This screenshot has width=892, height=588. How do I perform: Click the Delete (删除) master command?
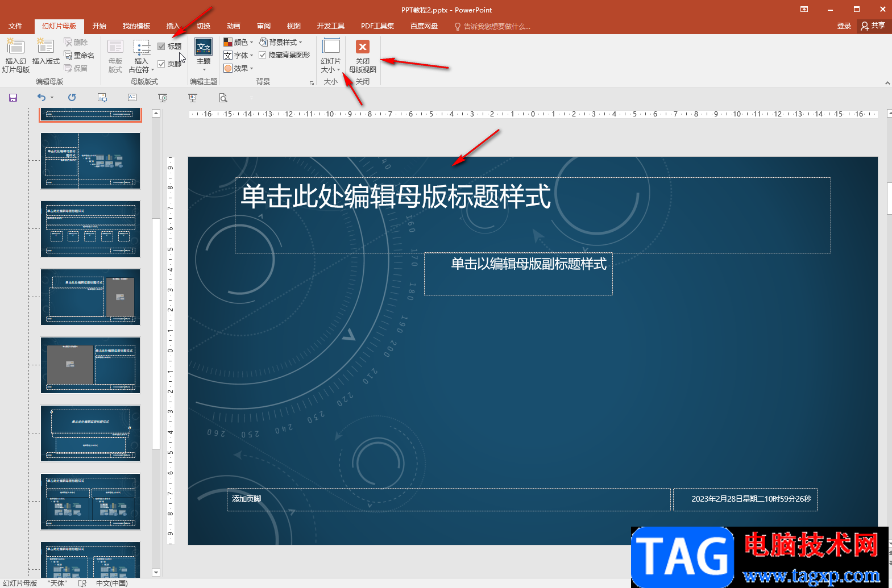pos(76,42)
